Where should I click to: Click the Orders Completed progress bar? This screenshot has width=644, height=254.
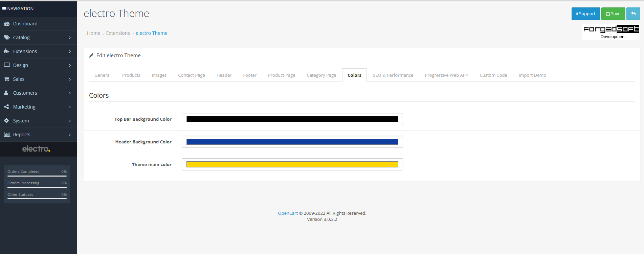[37, 176]
